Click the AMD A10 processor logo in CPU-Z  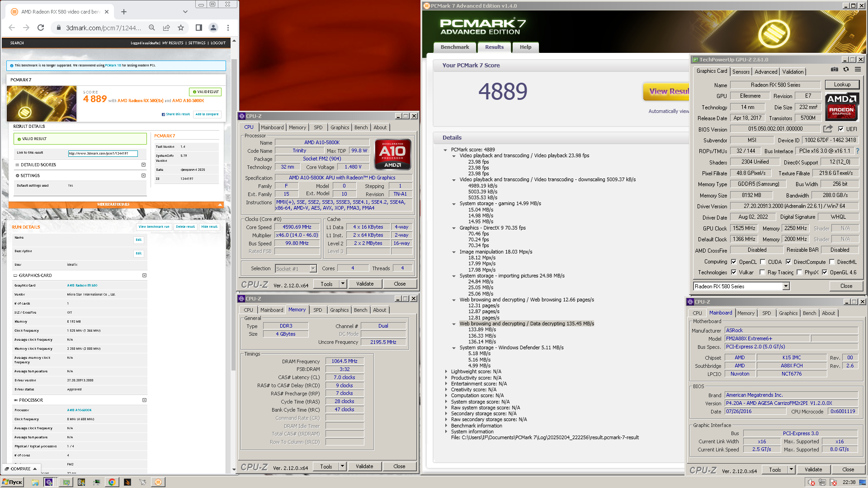(392, 154)
